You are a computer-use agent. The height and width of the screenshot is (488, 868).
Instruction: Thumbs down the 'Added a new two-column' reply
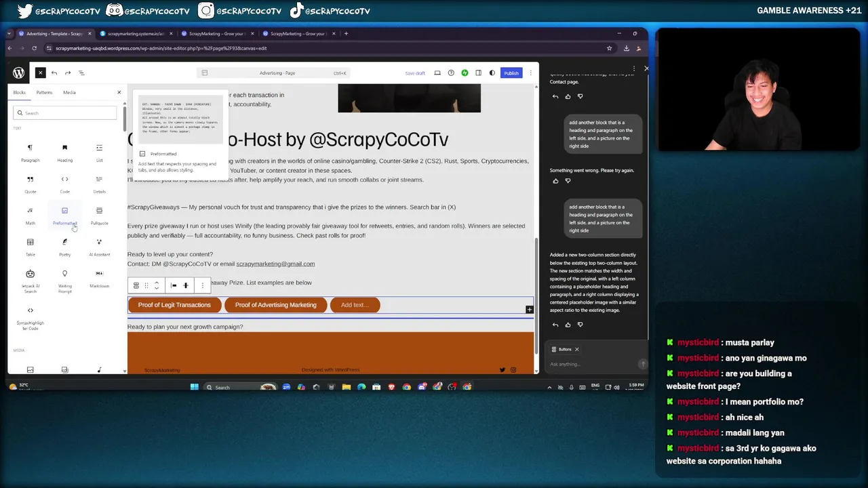click(580, 325)
